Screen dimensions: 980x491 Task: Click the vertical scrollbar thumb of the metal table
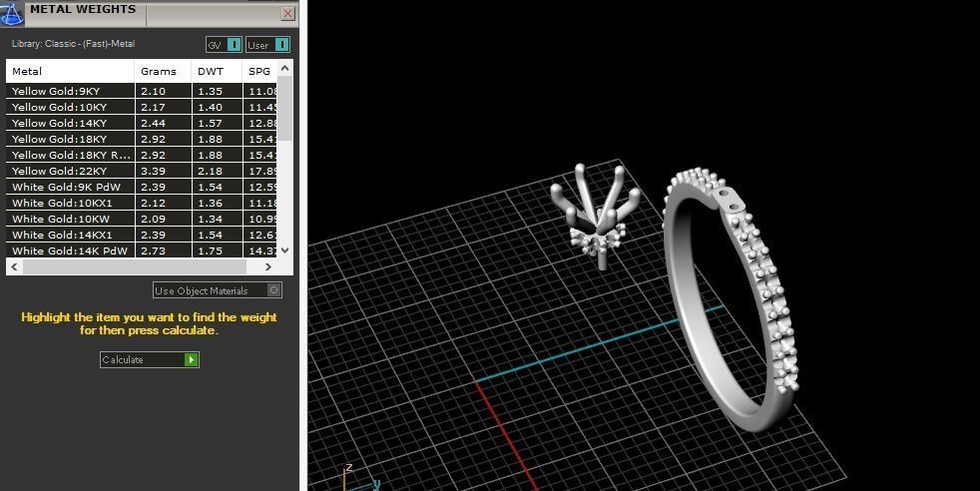click(x=285, y=108)
